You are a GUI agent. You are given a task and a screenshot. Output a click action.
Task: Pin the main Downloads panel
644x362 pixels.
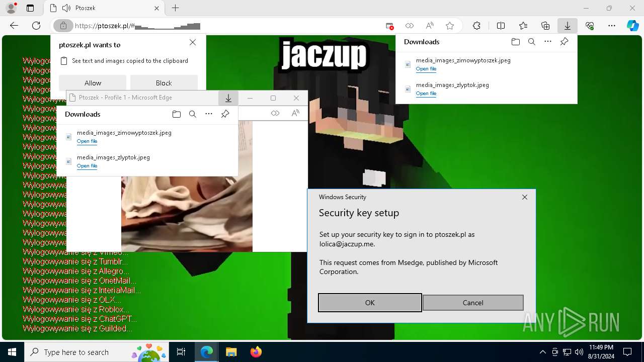(x=564, y=42)
